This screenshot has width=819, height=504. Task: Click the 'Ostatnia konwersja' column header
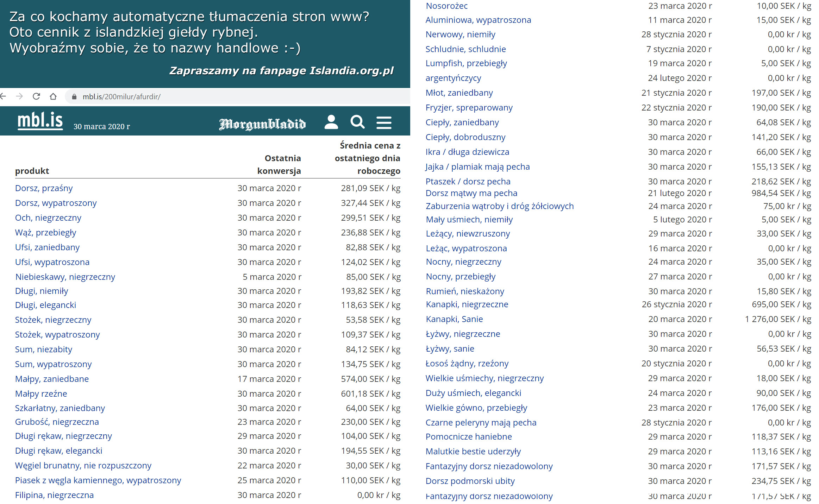(279, 164)
